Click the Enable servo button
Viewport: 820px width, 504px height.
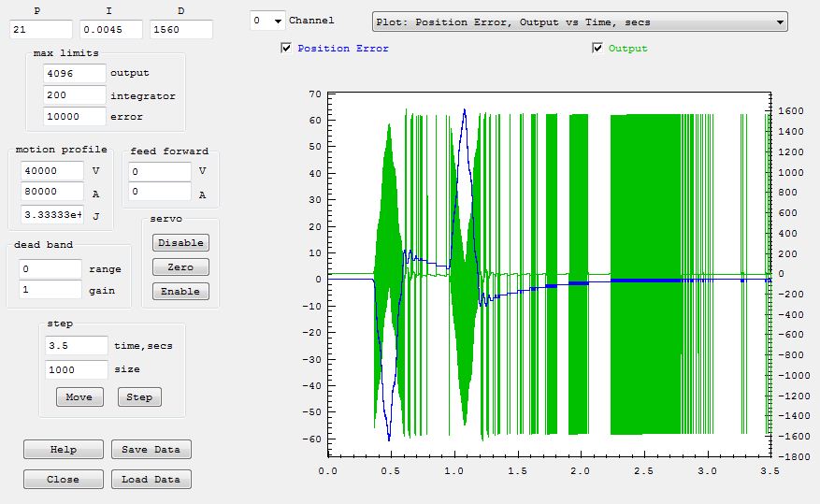pos(180,291)
